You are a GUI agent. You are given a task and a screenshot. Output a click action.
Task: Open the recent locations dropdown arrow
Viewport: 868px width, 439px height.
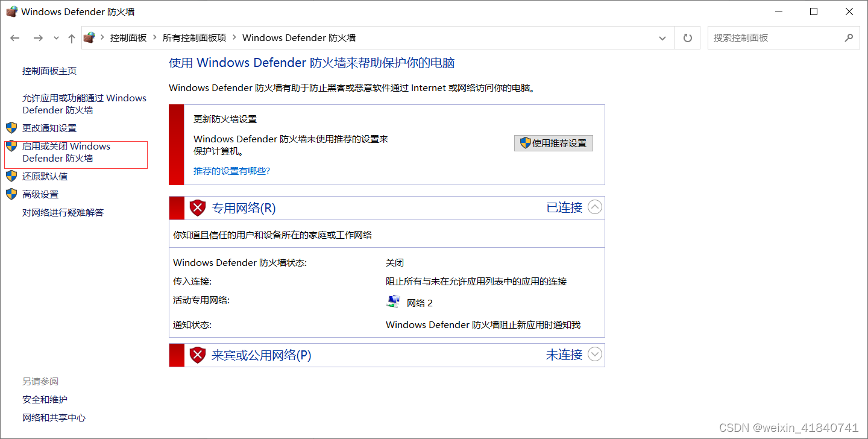pyautogui.click(x=56, y=38)
